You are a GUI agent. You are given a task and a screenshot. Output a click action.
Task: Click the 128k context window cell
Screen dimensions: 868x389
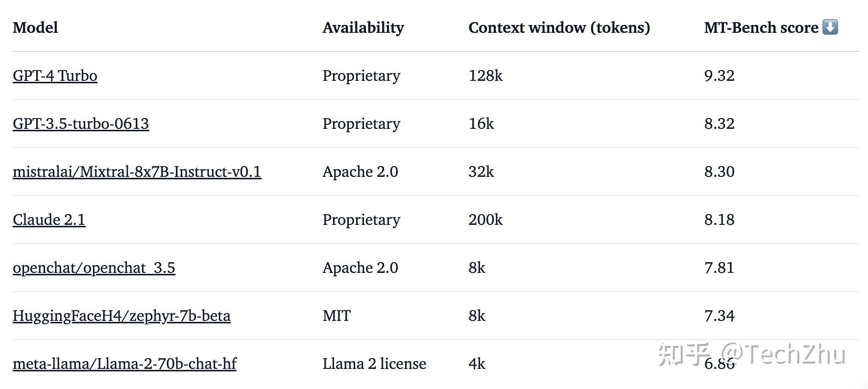point(485,75)
